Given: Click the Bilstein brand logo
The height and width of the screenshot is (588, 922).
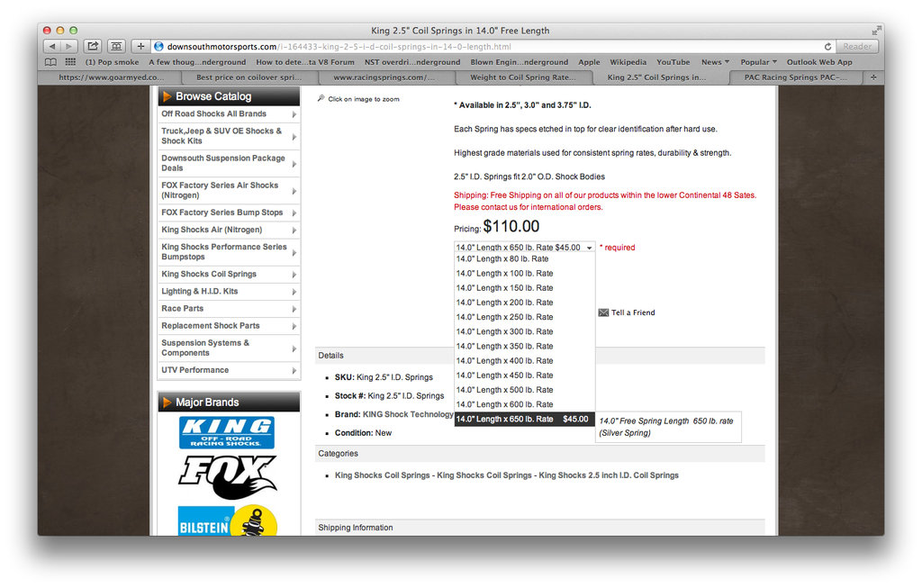Looking at the screenshot, I should click(x=227, y=520).
